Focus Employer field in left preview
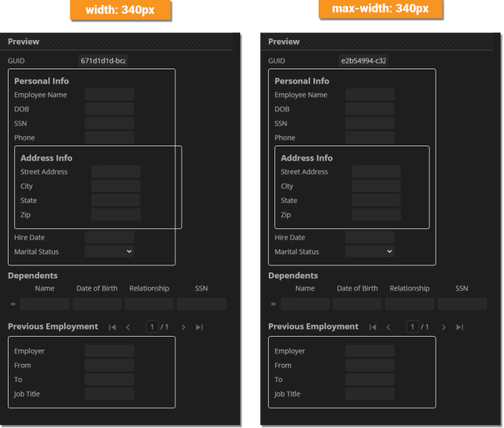Screen dimensions: 504x428 pos(110,351)
